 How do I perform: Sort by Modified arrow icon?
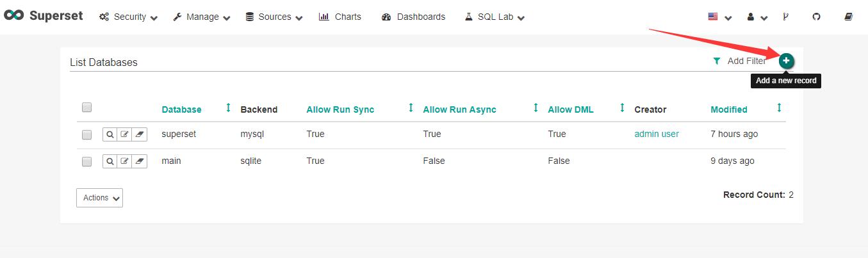(x=779, y=108)
